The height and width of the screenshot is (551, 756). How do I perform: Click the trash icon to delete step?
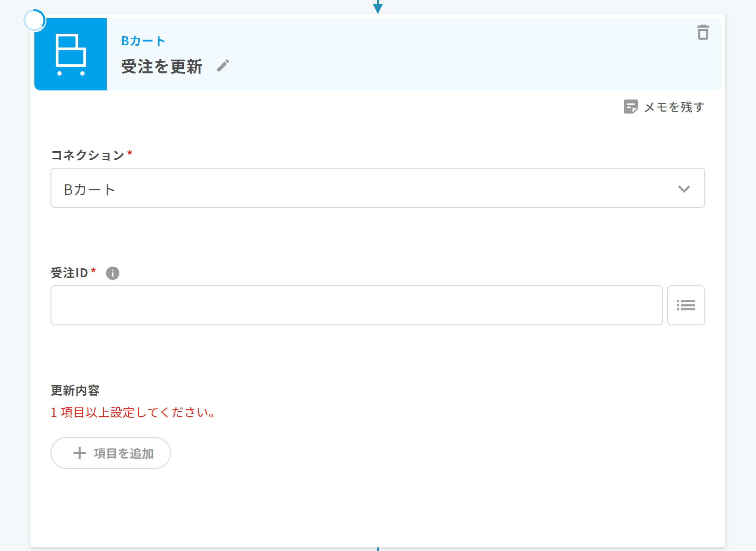(703, 32)
